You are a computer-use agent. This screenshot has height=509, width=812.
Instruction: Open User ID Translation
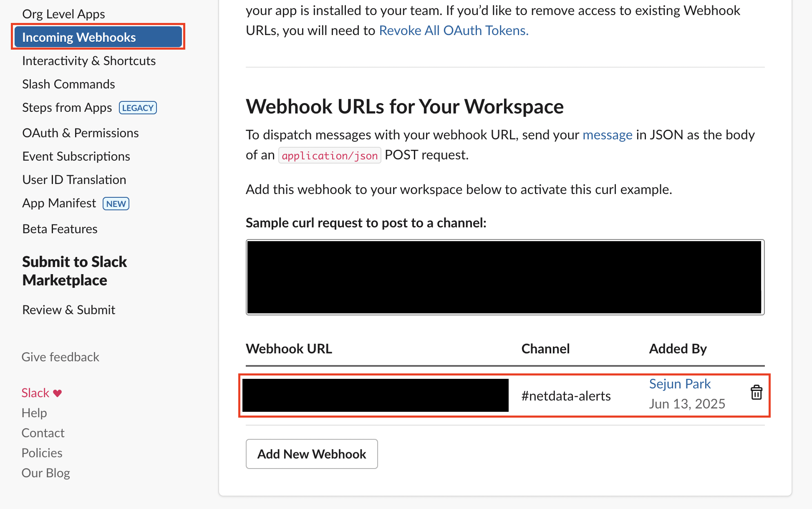point(74,179)
